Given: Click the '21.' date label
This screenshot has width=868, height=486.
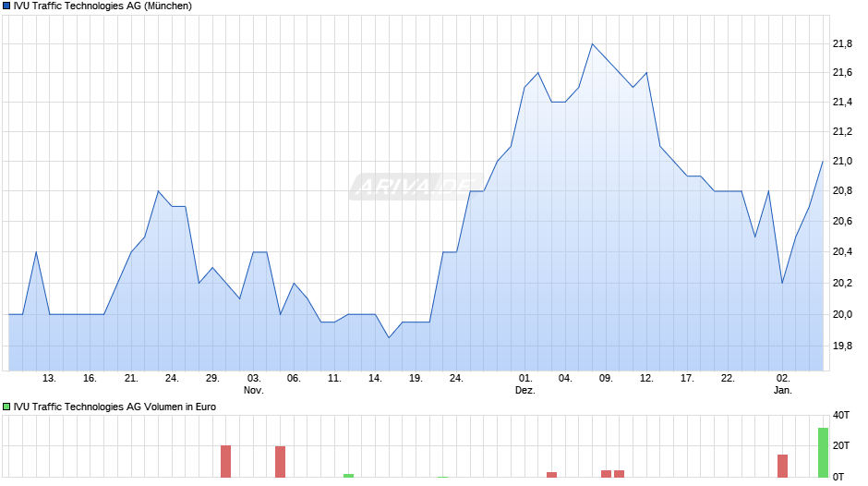Looking at the screenshot, I should 131,379.
